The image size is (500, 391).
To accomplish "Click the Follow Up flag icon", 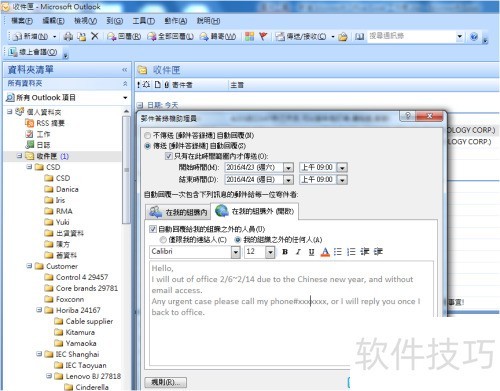I will [263, 36].
